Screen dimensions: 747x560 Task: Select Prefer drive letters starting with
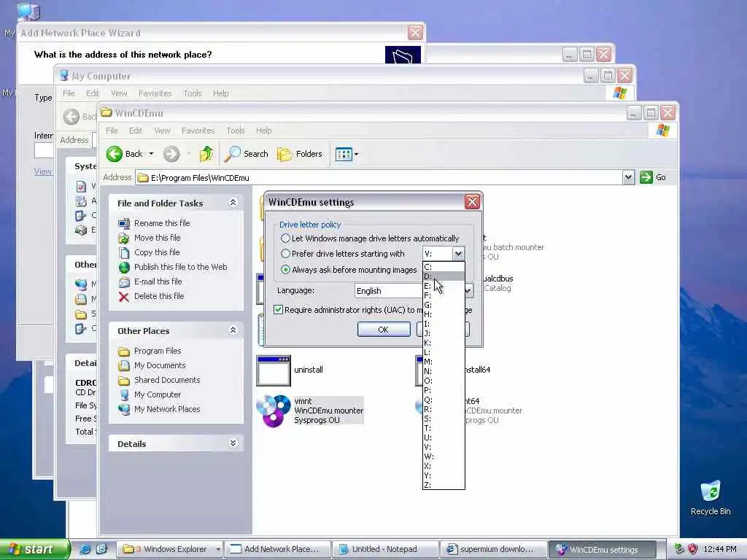pos(285,253)
